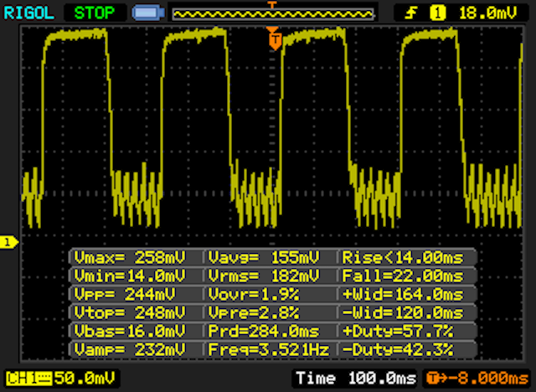536x392 pixels.
Task: Click the trigger source channel 1 badge
Action: pos(437,13)
